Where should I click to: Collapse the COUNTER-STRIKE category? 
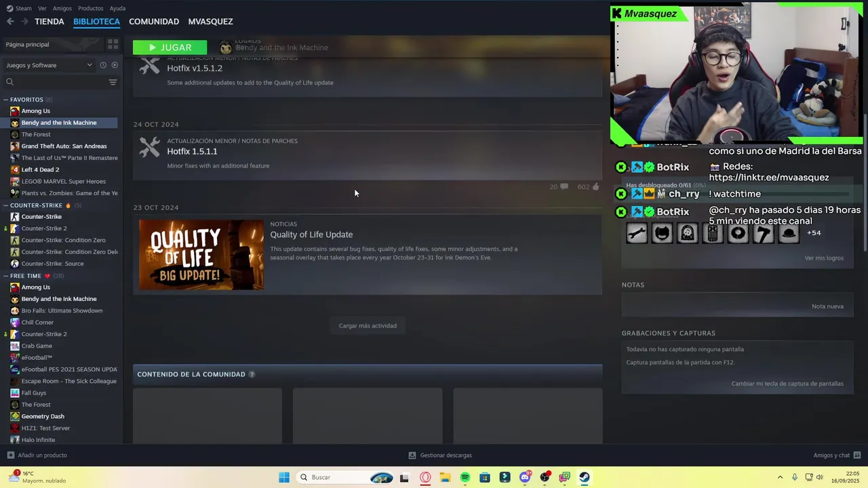click(5, 205)
